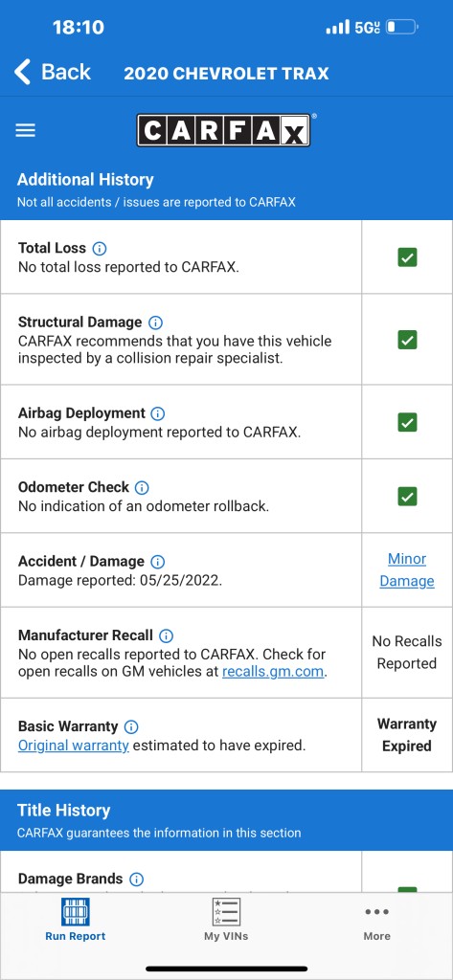This screenshot has height=980, width=453.
Task: Click the green check for Total Loss
Action: pyautogui.click(x=407, y=256)
